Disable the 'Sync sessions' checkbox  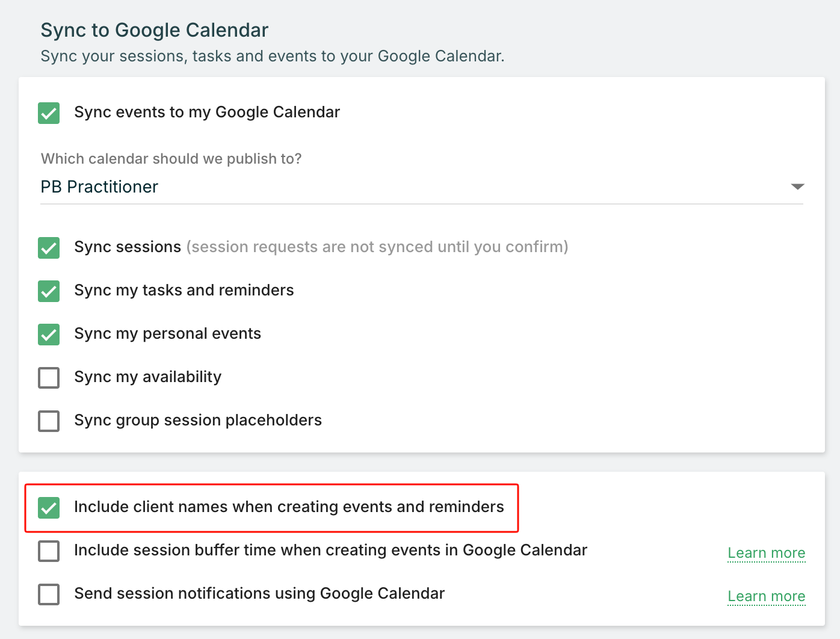click(49, 248)
